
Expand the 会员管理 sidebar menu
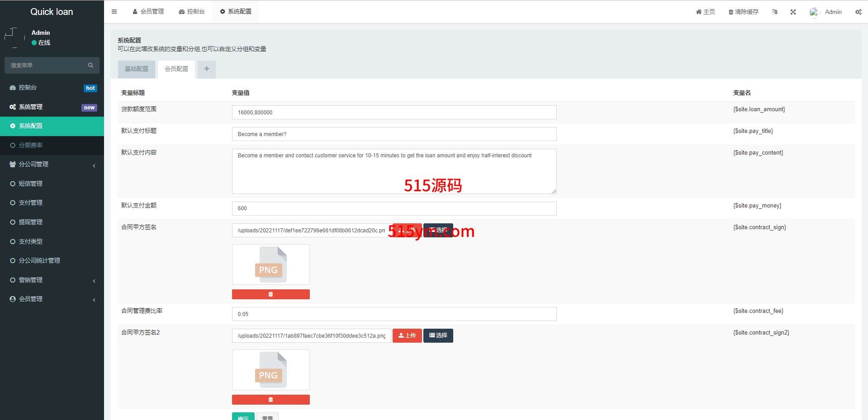point(52,299)
